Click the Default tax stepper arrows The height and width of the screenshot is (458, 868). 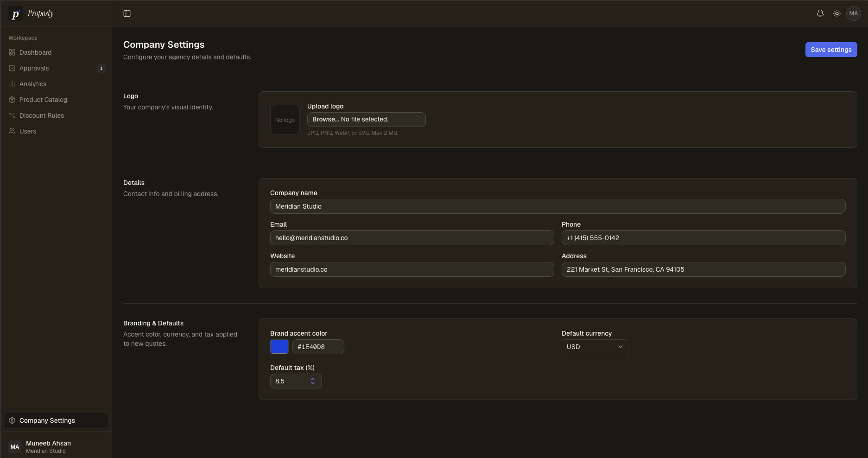[313, 381]
